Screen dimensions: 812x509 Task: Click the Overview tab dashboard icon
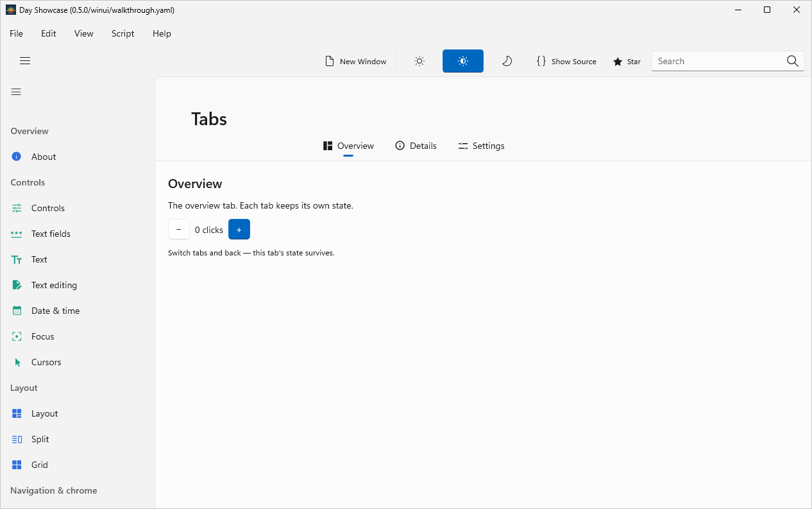(328, 146)
